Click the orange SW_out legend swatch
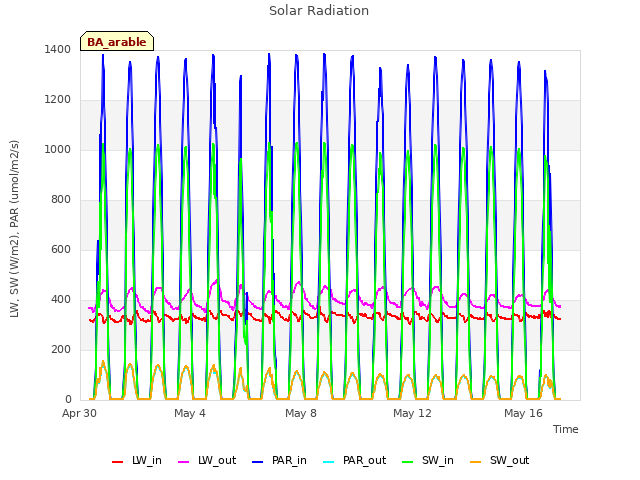Viewport: 640px width, 480px height. (x=476, y=462)
